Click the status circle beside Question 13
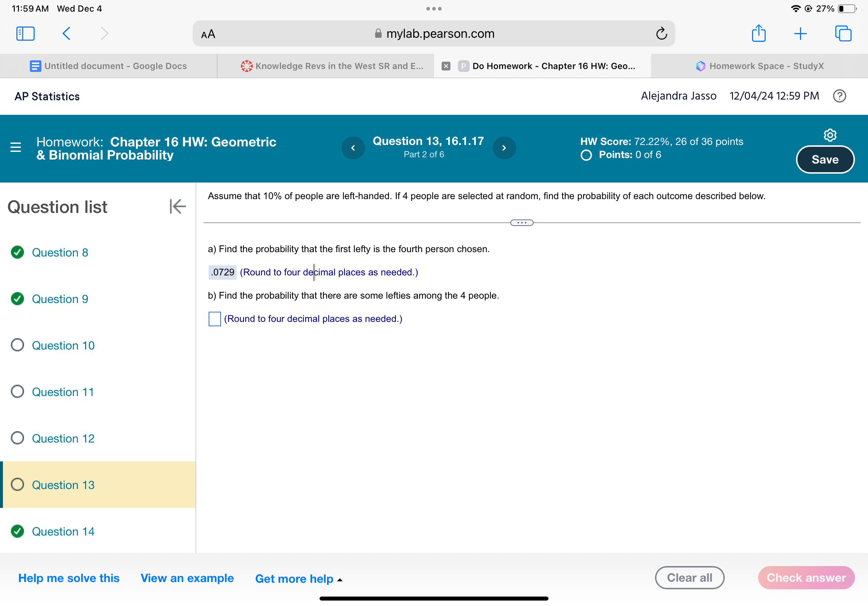 coord(17,484)
